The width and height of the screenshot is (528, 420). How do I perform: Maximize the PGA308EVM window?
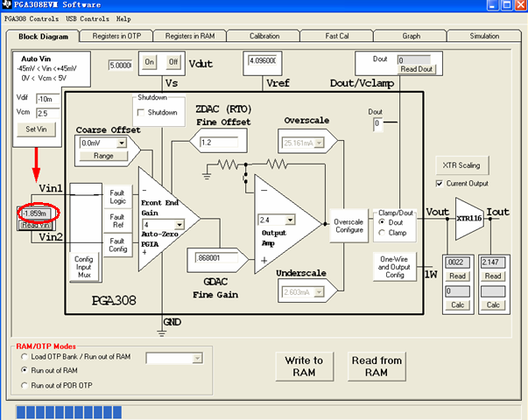coord(507,4)
